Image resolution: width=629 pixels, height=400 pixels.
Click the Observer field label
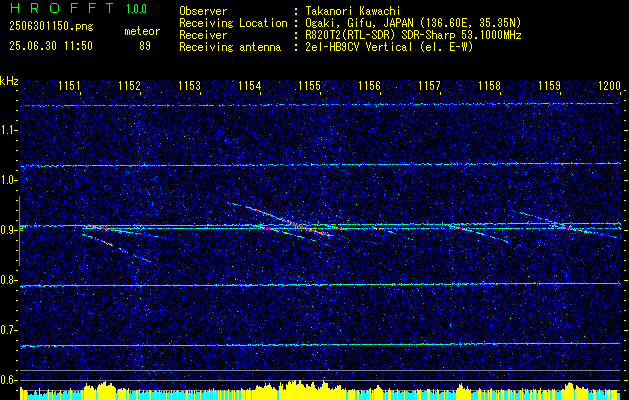(x=203, y=11)
